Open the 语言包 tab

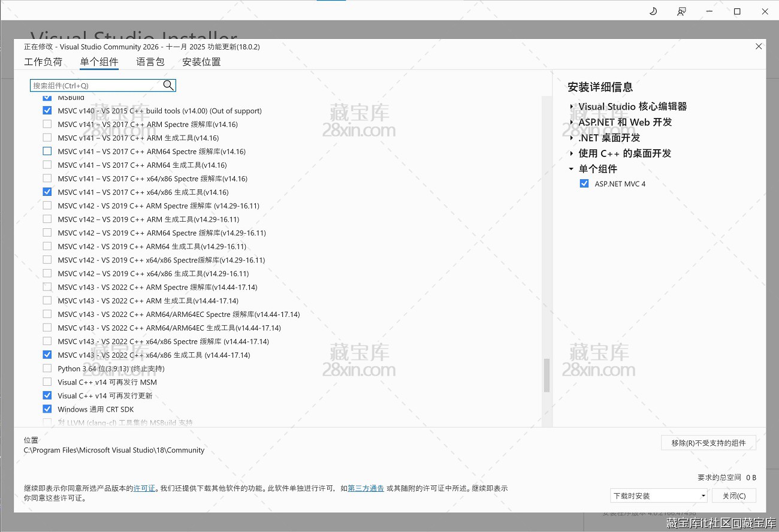coord(150,62)
